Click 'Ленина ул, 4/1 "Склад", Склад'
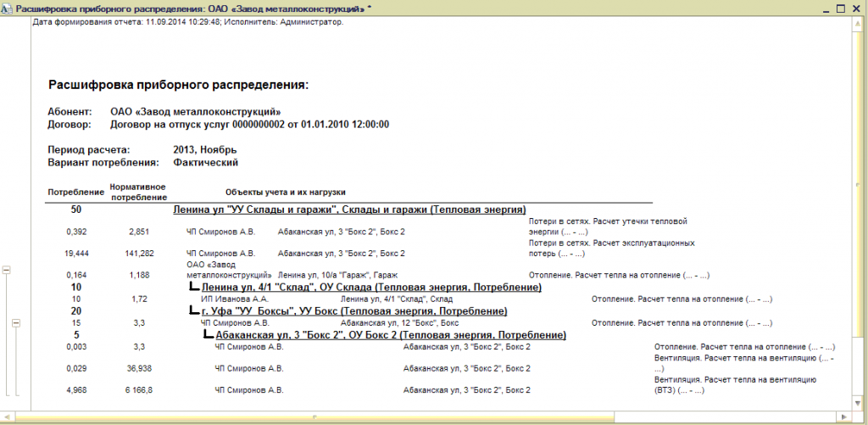The height and width of the screenshot is (425, 868). click(x=396, y=299)
